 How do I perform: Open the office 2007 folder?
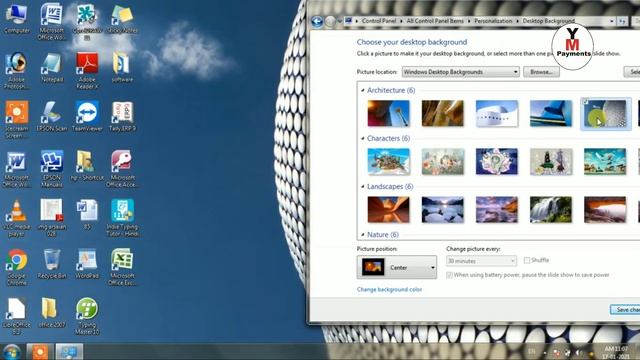(x=52, y=313)
